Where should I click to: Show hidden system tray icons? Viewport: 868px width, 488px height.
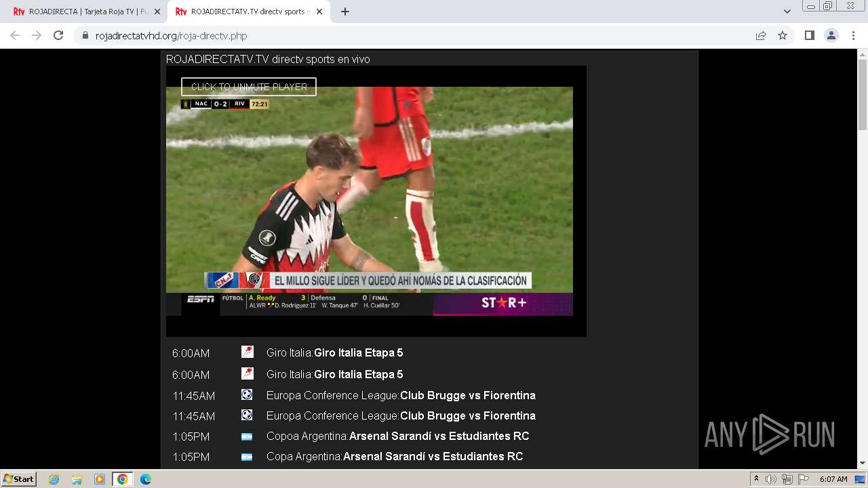pyautogui.click(x=756, y=479)
